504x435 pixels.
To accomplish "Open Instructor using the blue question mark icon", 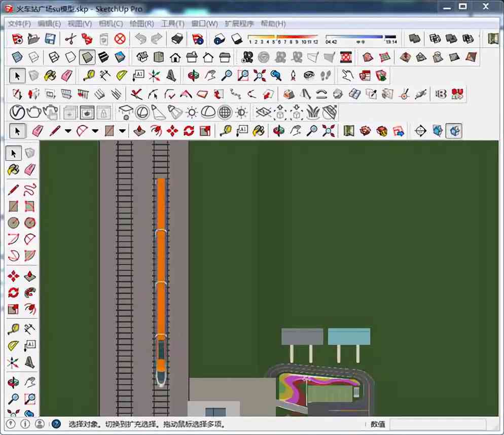I will tap(56, 424).
